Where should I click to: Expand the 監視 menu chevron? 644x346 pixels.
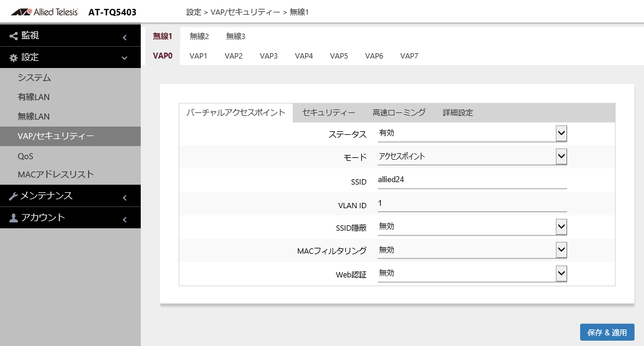click(x=125, y=38)
